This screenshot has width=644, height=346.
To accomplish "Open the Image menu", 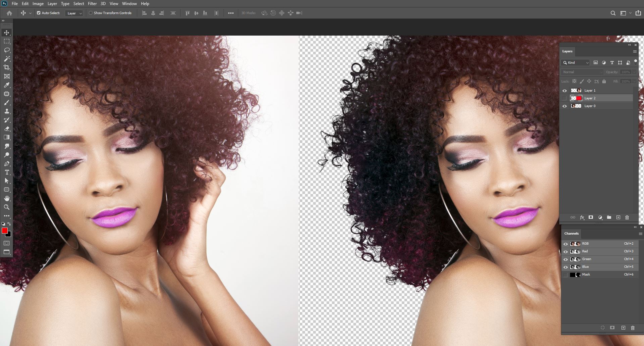I will pos(38,4).
